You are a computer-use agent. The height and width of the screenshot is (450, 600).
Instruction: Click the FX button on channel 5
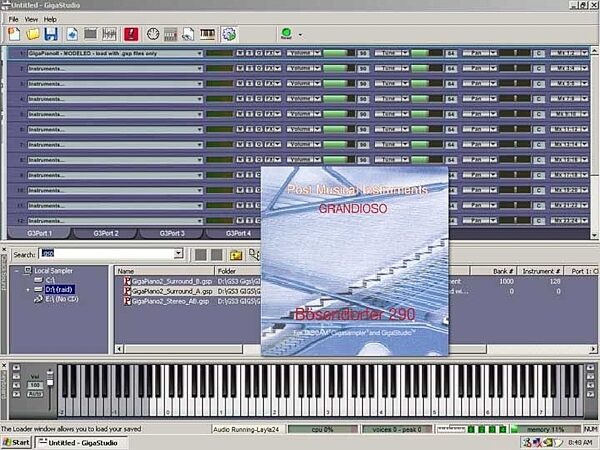pyautogui.click(x=271, y=114)
